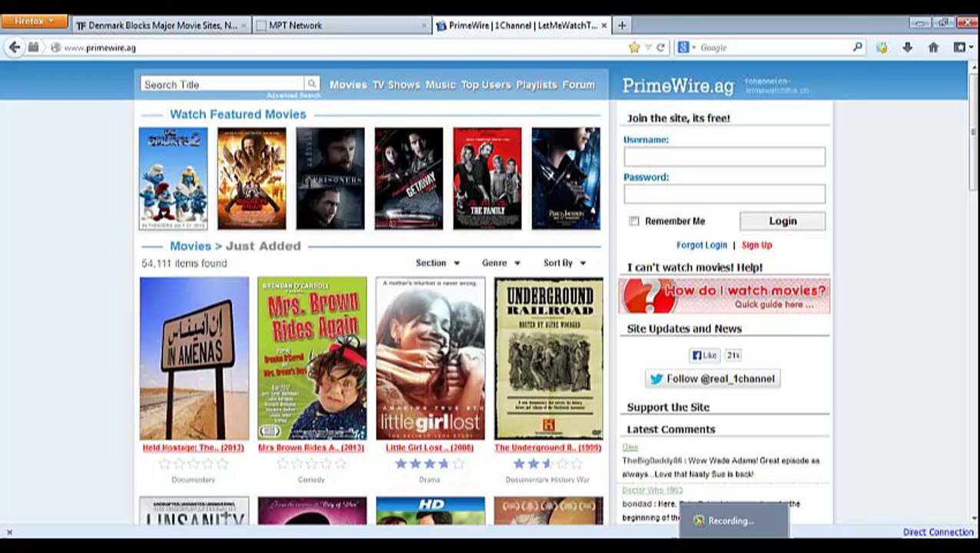980x553 pixels.
Task: Expand the Section dropdown
Action: point(437,263)
